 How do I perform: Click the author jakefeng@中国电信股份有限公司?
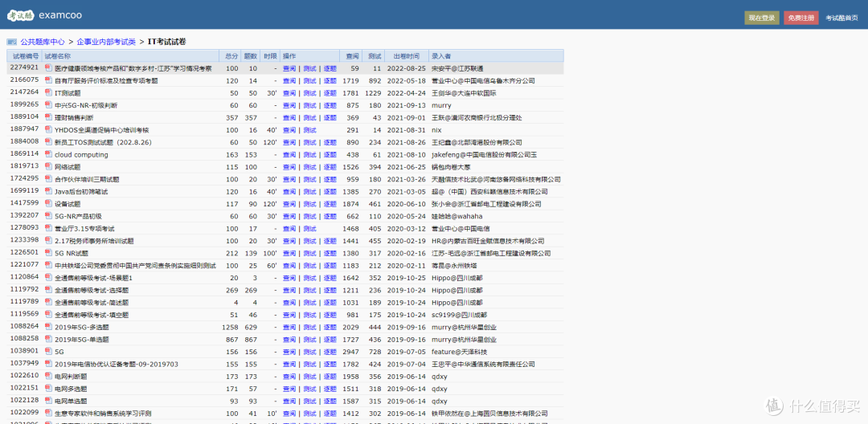coord(485,155)
